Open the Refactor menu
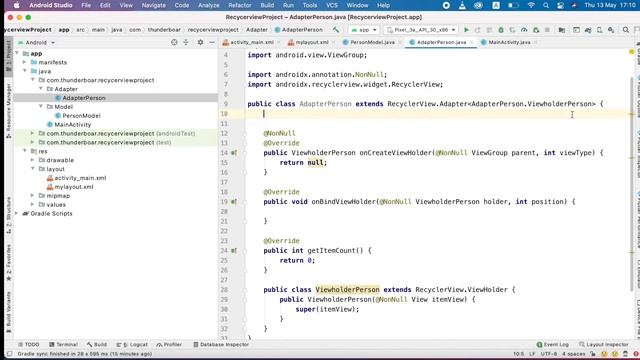Image resolution: width=640 pixels, height=360 pixels. click(240, 5)
